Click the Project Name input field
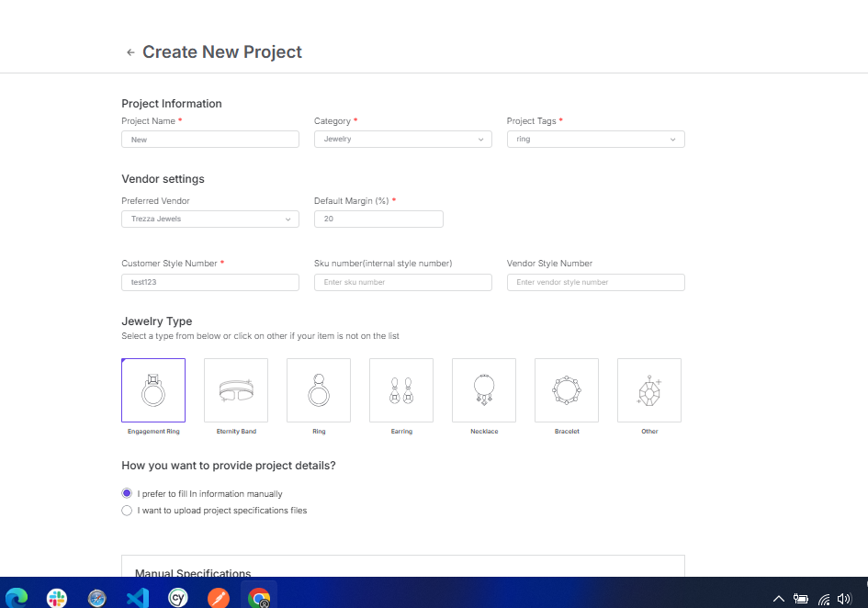This screenshot has width=868, height=608. (209, 140)
